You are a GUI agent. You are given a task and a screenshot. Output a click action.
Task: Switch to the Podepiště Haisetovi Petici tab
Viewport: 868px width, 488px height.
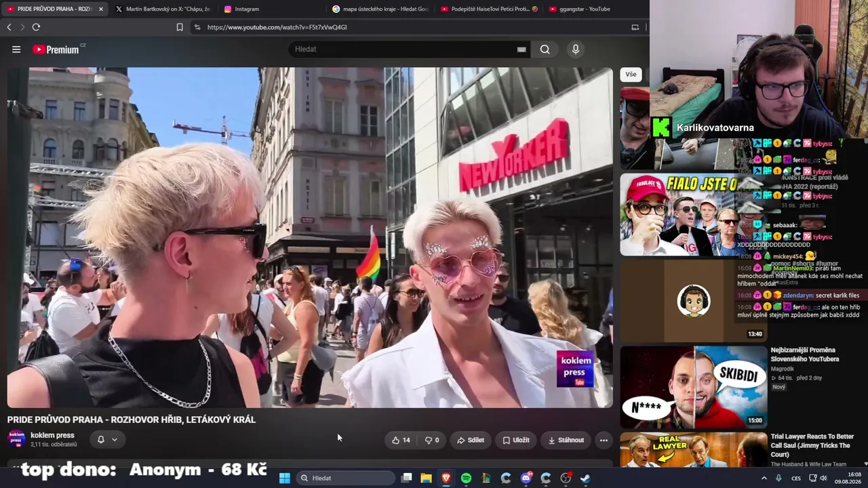tap(488, 9)
